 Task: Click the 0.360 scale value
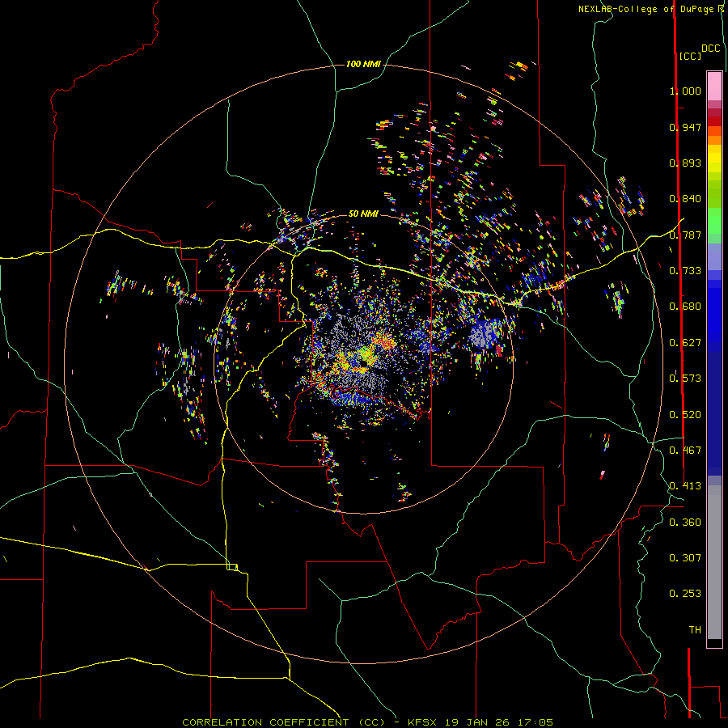[685, 523]
